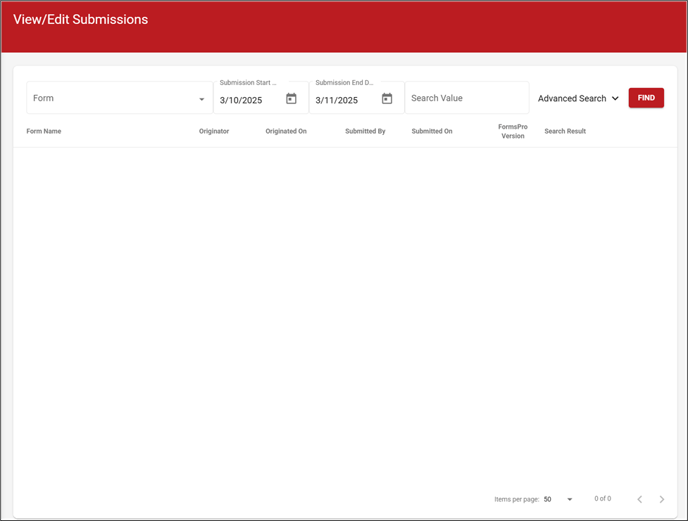This screenshot has height=521, width=688.
Task: Go to next page arrow
Action: pyautogui.click(x=662, y=499)
